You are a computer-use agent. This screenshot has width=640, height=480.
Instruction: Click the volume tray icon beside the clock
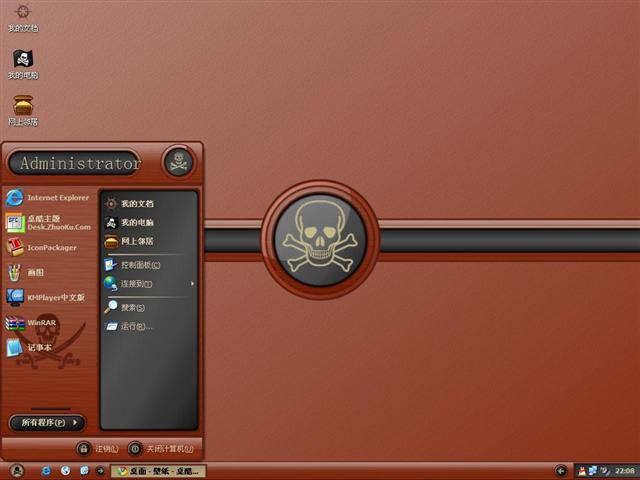pyautogui.click(x=605, y=471)
